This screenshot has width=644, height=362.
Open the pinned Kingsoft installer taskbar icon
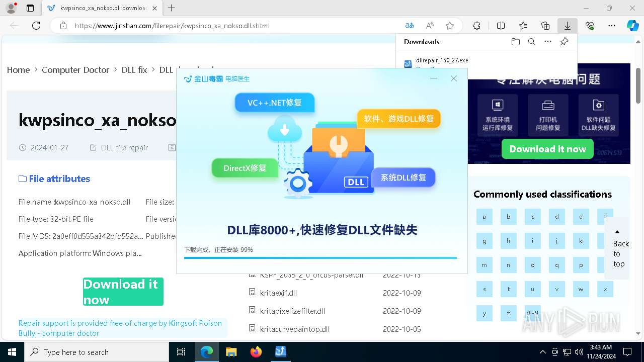[x=280, y=352]
